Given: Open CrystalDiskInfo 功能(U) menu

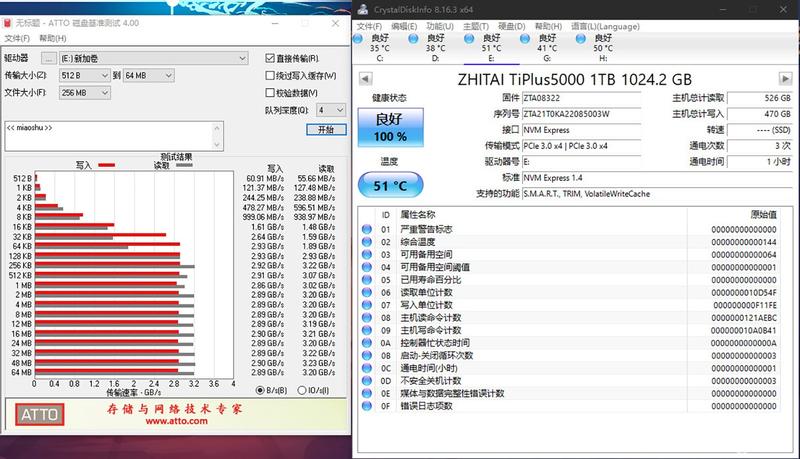Looking at the screenshot, I should pos(440,27).
